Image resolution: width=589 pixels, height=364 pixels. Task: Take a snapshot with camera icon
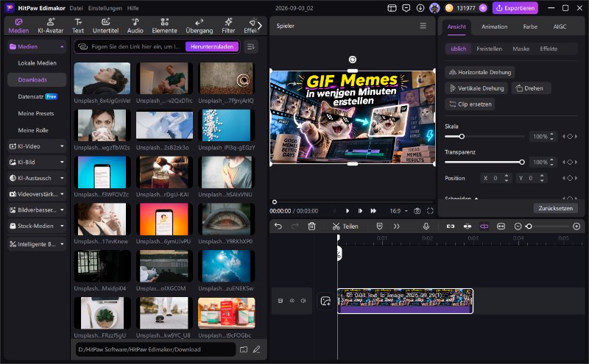pyautogui.click(x=417, y=211)
